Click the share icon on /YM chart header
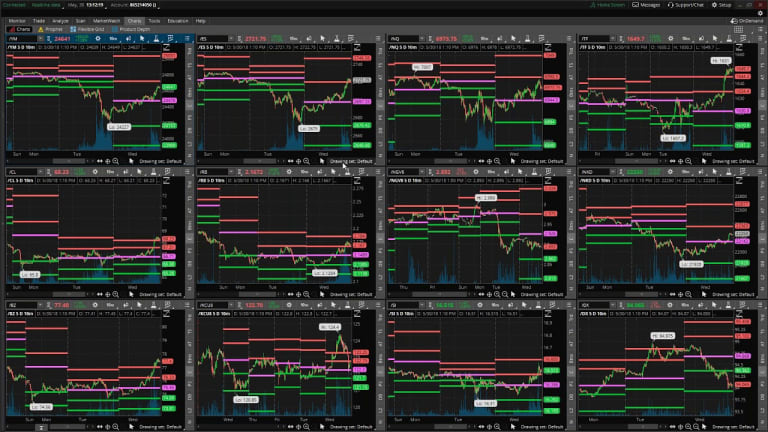 point(128,38)
